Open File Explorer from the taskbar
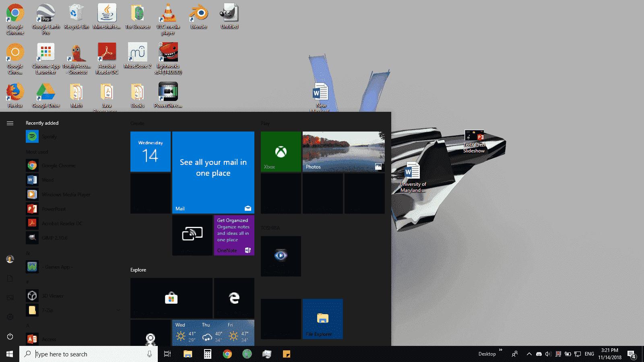644x362 pixels. click(188, 354)
